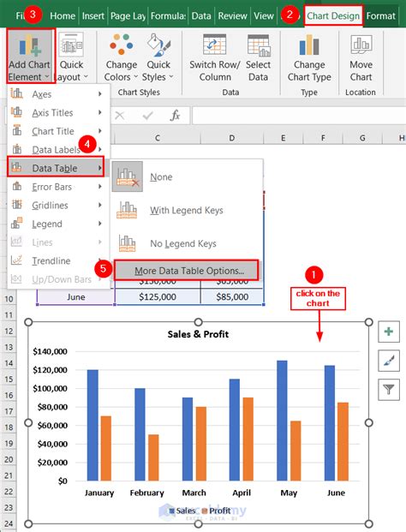Open Quick Styles dropdown arrow
The height and width of the screenshot is (532, 406).
pos(171,77)
